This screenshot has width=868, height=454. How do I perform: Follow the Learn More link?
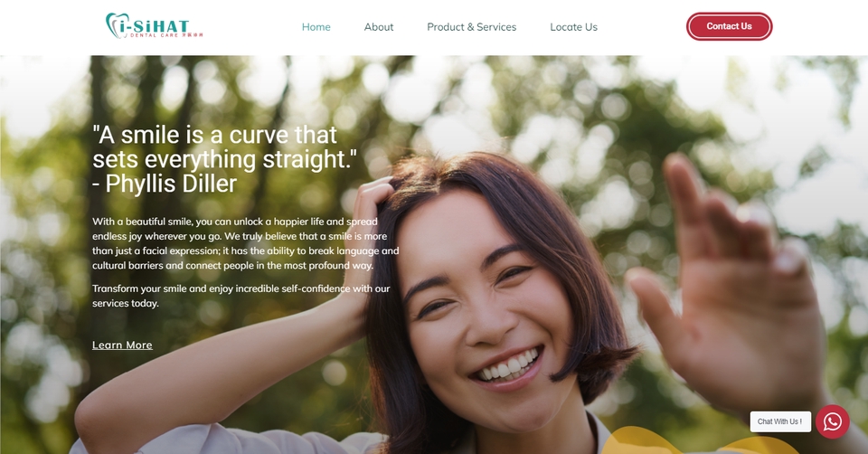click(122, 345)
